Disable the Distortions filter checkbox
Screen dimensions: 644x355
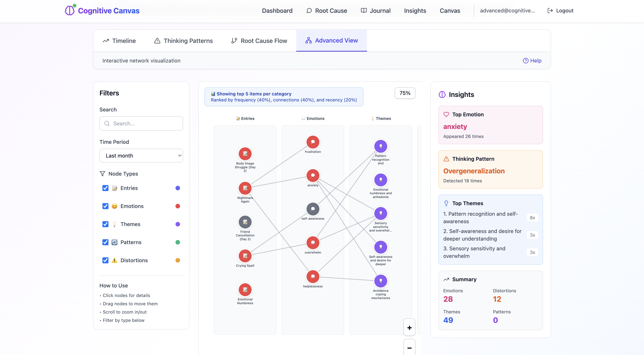(105, 260)
